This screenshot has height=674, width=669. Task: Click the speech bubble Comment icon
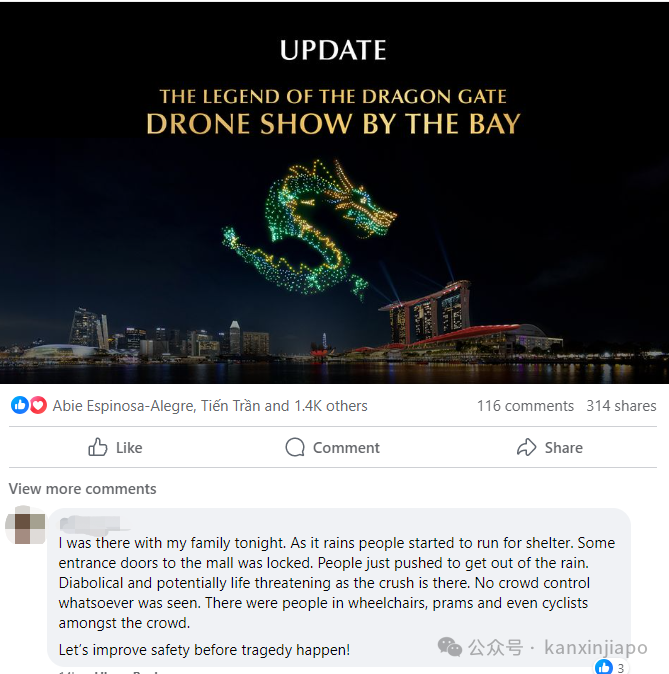click(x=295, y=447)
